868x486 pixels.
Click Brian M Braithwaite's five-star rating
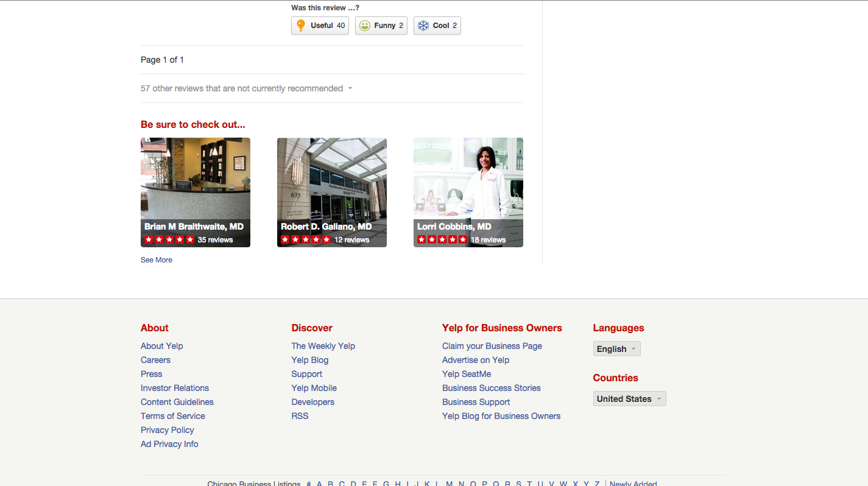click(169, 240)
